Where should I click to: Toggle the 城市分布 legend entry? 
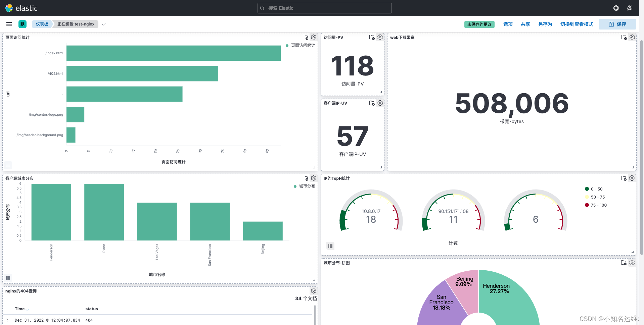click(305, 186)
